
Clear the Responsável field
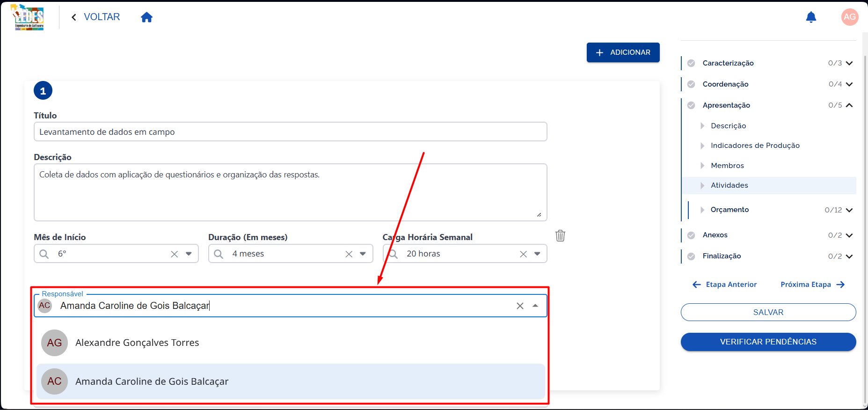point(520,306)
